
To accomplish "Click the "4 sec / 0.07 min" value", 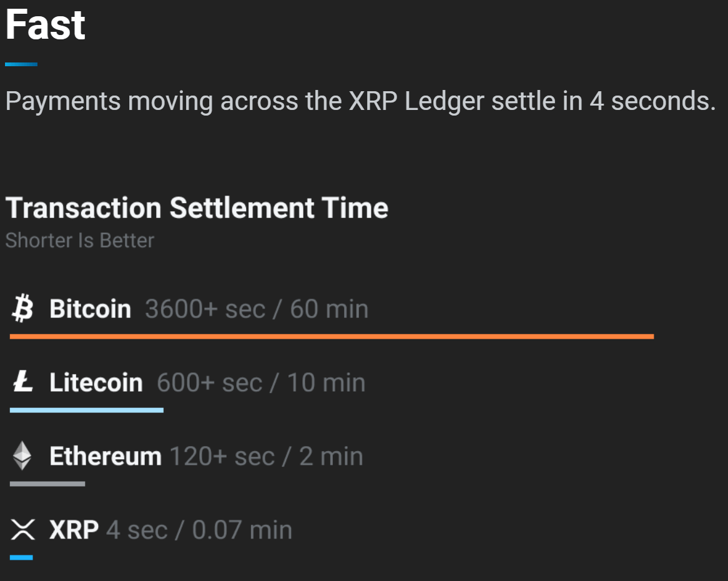I will (x=199, y=530).
